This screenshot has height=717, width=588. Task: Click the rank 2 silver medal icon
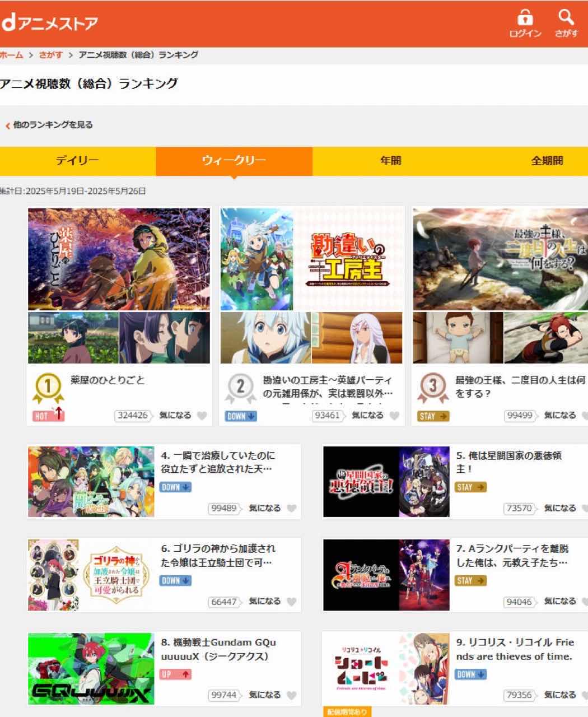pyautogui.click(x=240, y=388)
